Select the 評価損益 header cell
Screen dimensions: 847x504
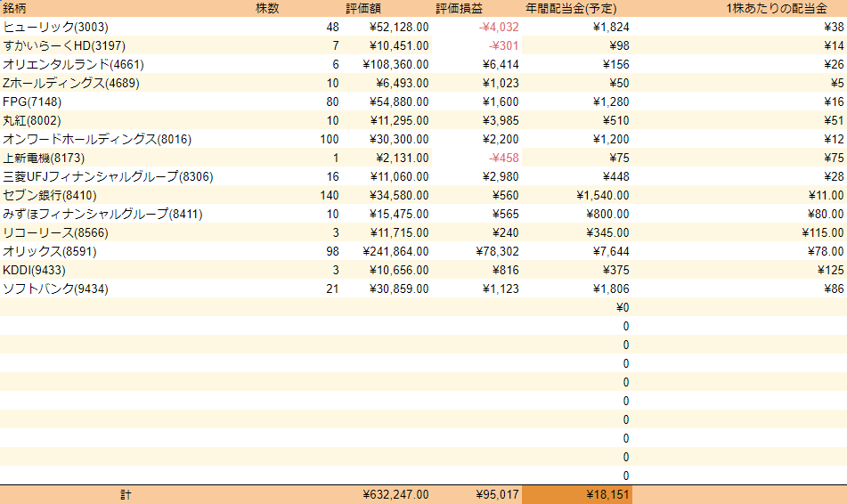pos(460,9)
